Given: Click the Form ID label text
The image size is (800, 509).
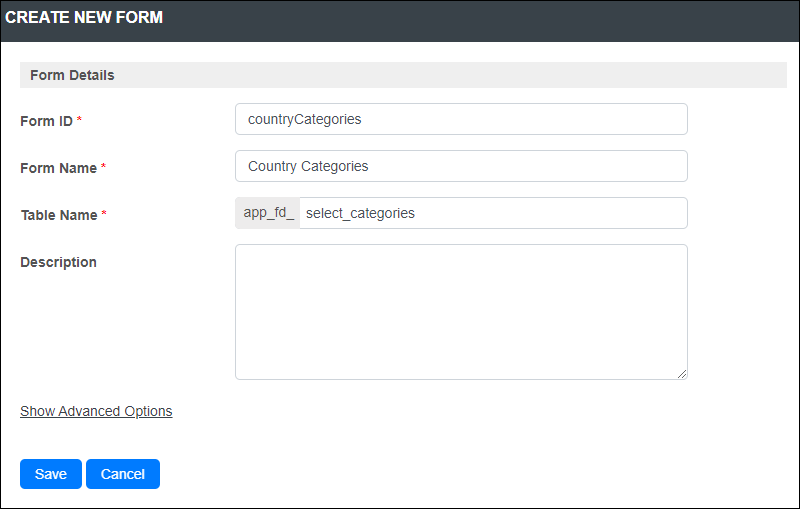Looking at the screenshot, I should pos(46,121).
